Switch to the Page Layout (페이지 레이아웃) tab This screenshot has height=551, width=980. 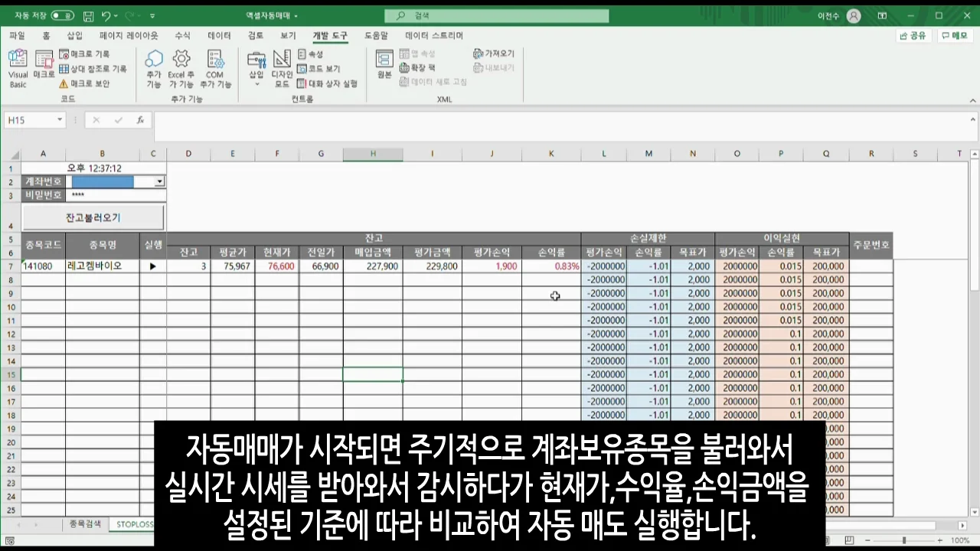pos(129,35)
